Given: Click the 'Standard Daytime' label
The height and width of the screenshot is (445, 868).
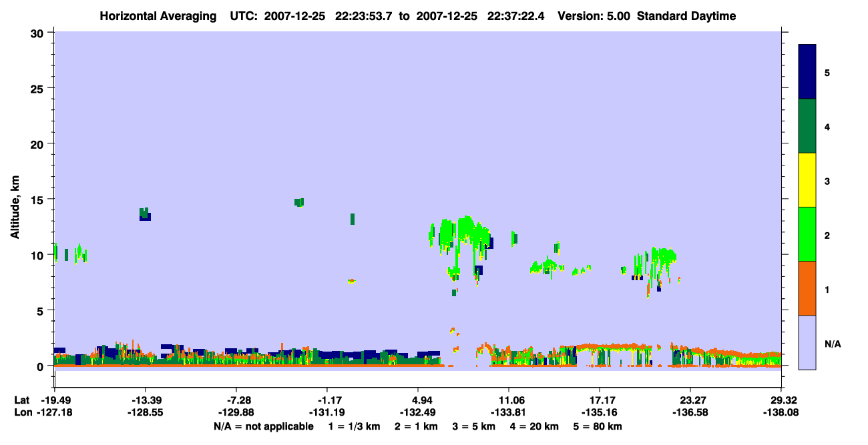Looking at the screenshot, I should 686,16.
